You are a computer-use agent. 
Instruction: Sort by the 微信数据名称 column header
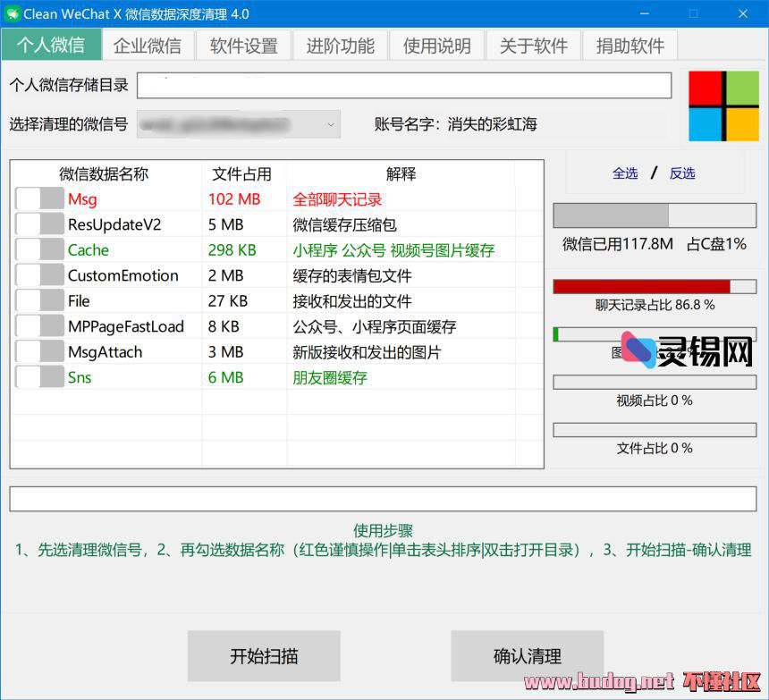[104, 173]
